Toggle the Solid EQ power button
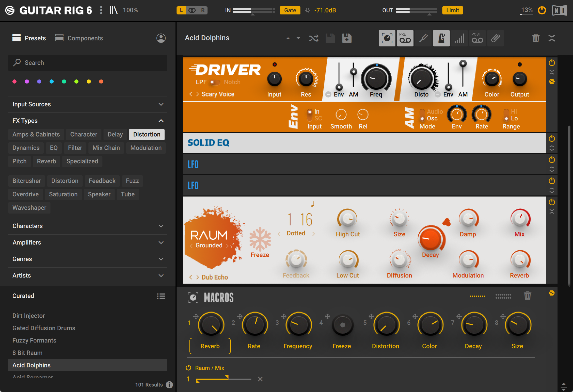This screenshot has height=392, width=573. pos(552,138)
